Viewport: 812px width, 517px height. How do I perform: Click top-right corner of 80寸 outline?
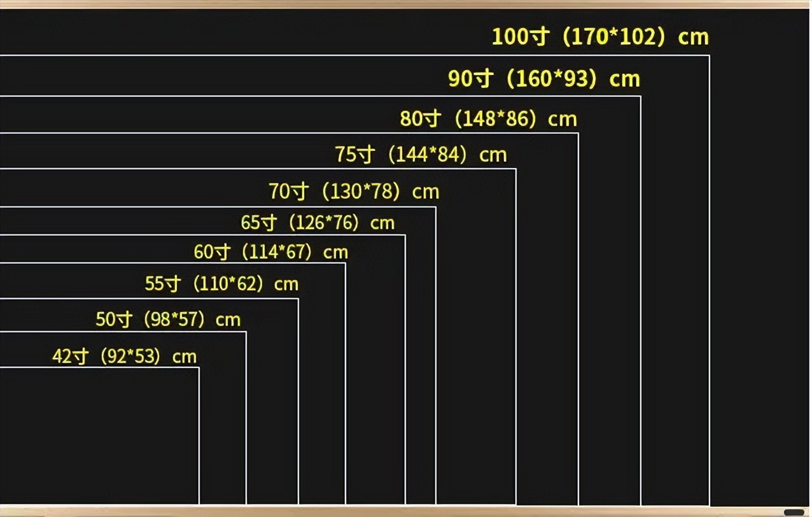pyautogui.click(x=578, y=133)
